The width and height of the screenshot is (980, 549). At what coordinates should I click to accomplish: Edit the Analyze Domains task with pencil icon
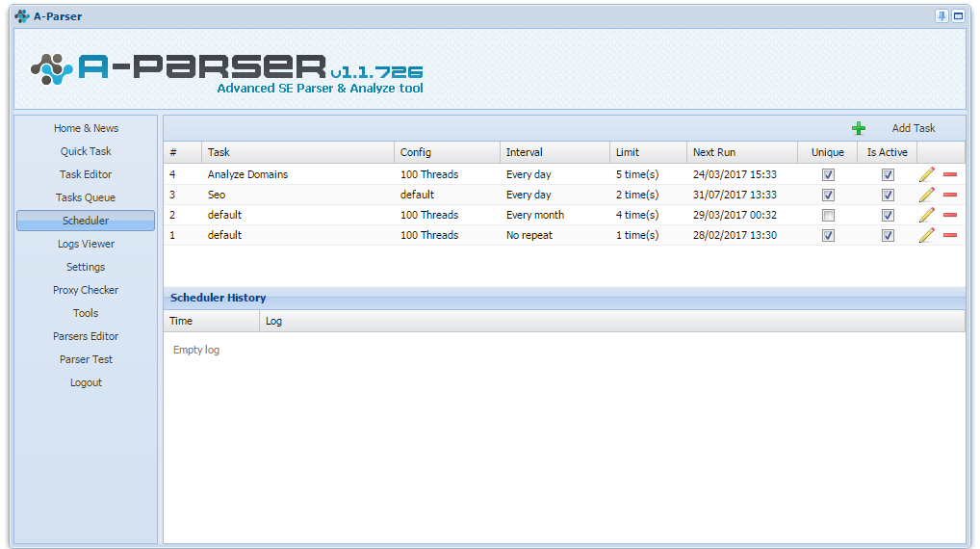927,174
